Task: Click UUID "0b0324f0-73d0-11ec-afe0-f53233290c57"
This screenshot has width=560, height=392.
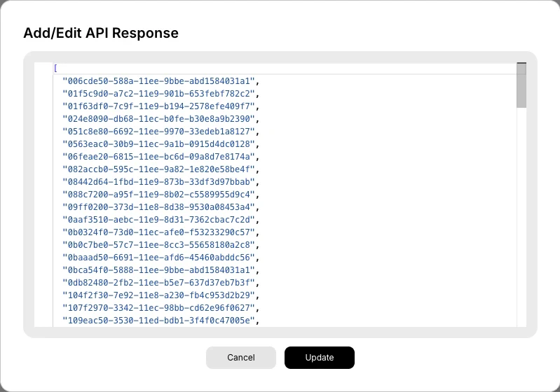Action: pos(158,232)
